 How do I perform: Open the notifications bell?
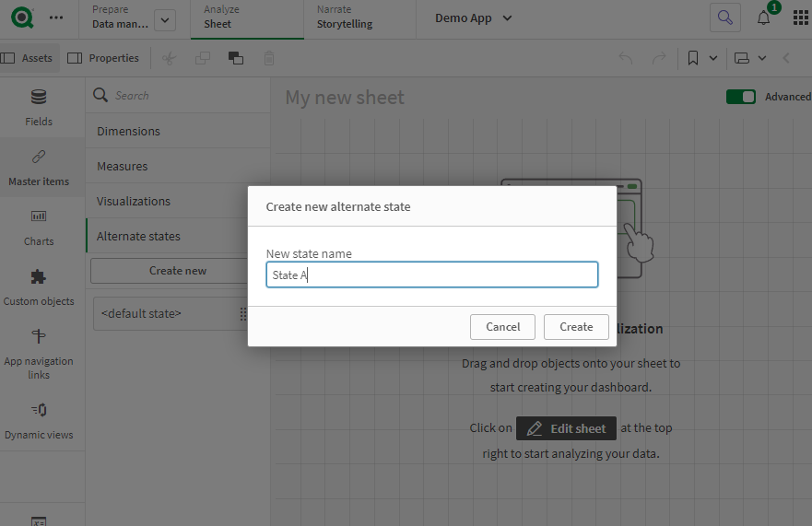point(763,18)
